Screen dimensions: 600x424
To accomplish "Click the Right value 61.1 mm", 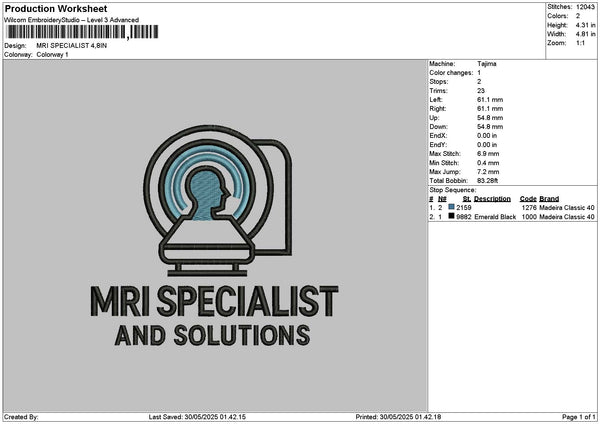I will click(490, 109).
